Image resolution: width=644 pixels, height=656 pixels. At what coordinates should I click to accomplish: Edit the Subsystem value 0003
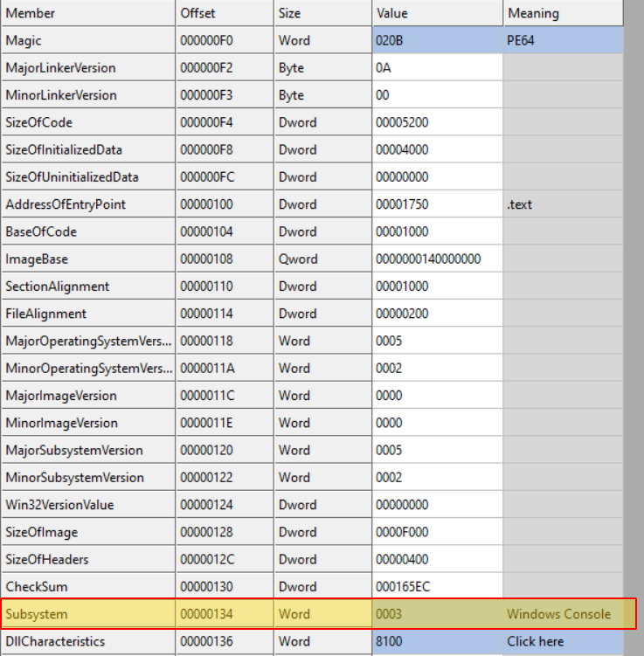click(x=437, y=614)
